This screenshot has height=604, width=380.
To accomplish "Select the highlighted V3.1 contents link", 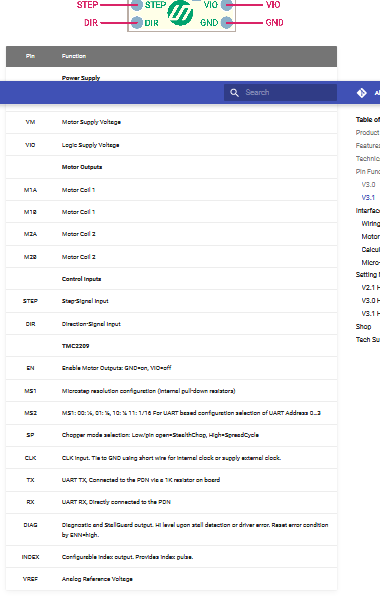I will [368, 198].
